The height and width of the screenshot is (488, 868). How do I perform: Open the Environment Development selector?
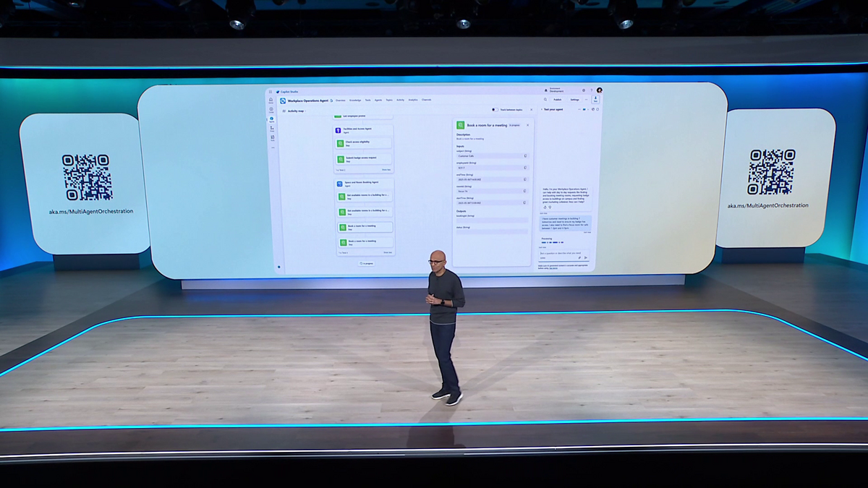[x=558, y=90]
